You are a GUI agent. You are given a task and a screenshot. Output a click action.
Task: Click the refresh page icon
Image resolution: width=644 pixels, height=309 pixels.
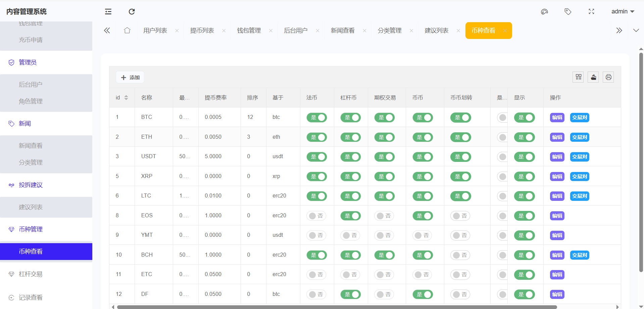point(132,12)
